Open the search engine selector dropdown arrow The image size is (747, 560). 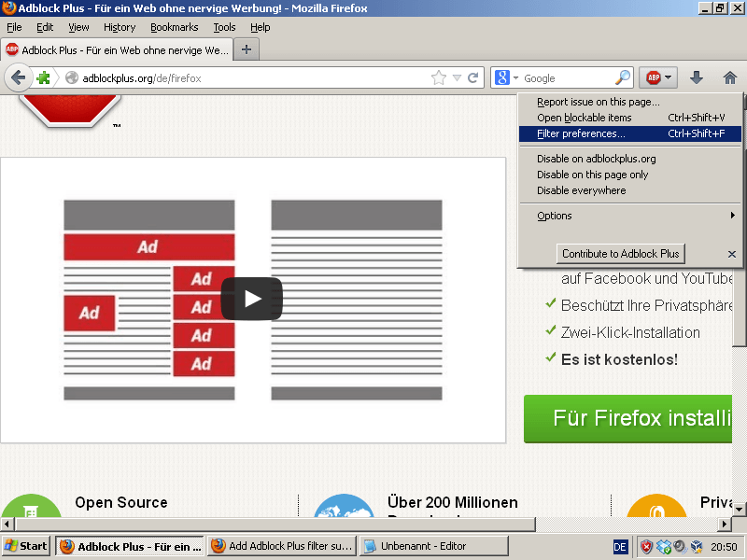click(x=515, y=77)
